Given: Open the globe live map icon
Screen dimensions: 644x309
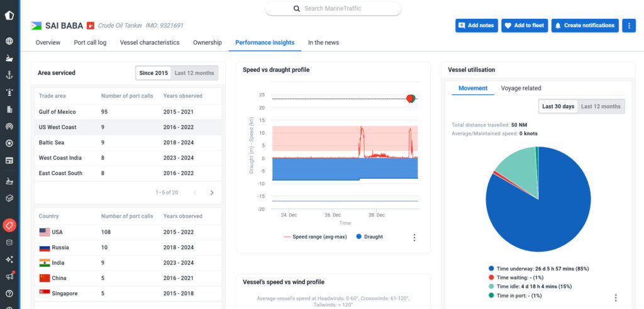Looking at the screenshot, I should tap(9, 42).
